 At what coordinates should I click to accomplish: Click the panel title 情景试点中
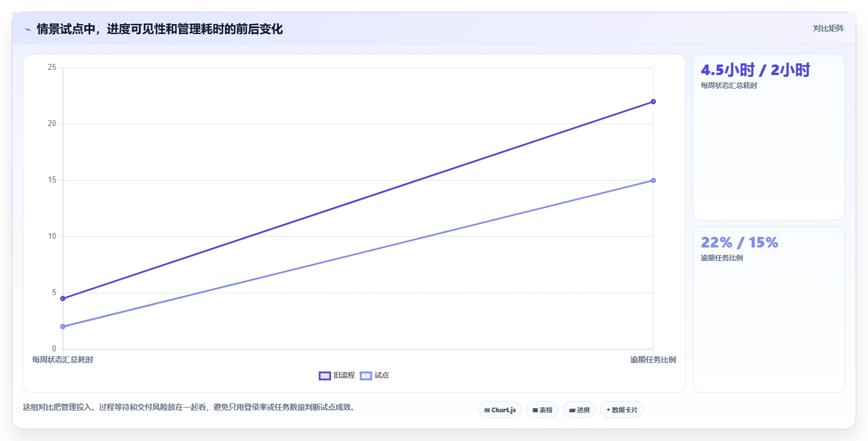tap(160, 29)
